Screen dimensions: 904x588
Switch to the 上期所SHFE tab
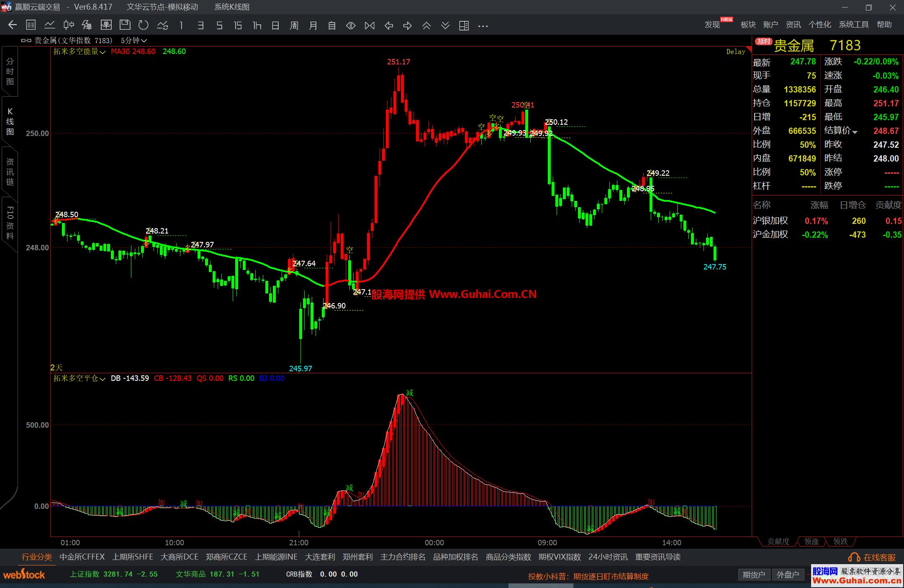[133, 557]
